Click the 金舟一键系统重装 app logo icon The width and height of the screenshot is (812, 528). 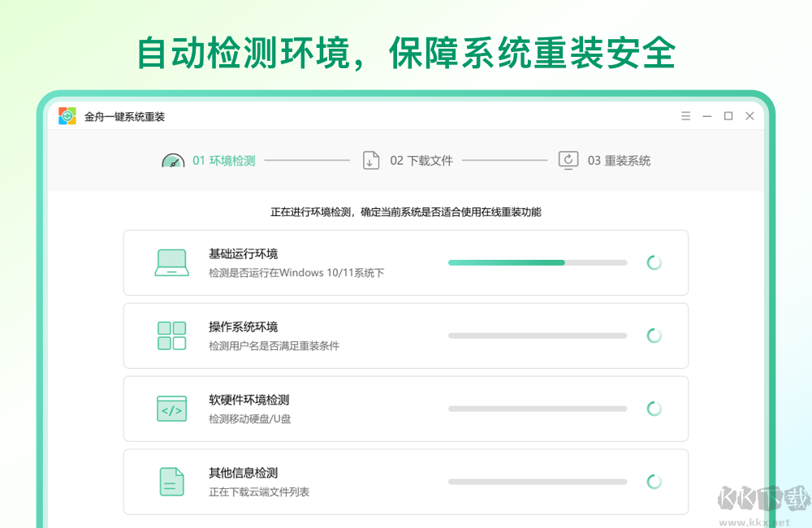point(67,116)
